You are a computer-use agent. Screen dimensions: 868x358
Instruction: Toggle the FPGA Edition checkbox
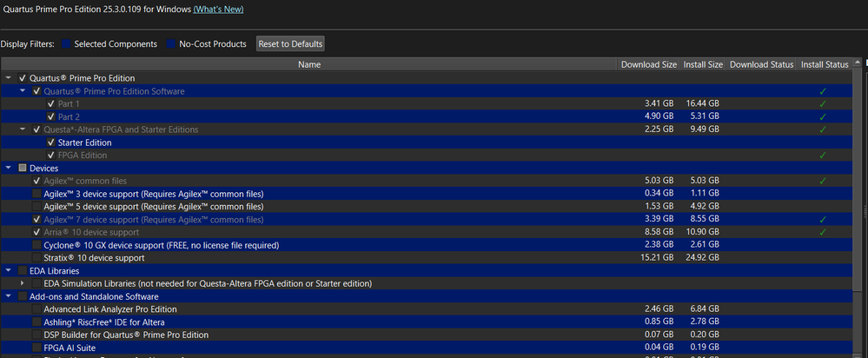[51, 156]
